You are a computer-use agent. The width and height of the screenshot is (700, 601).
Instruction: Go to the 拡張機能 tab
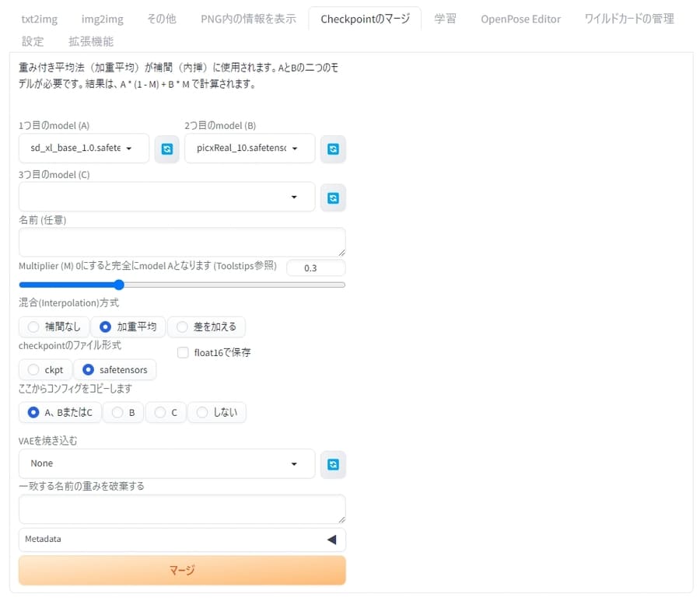pos(90,41)
